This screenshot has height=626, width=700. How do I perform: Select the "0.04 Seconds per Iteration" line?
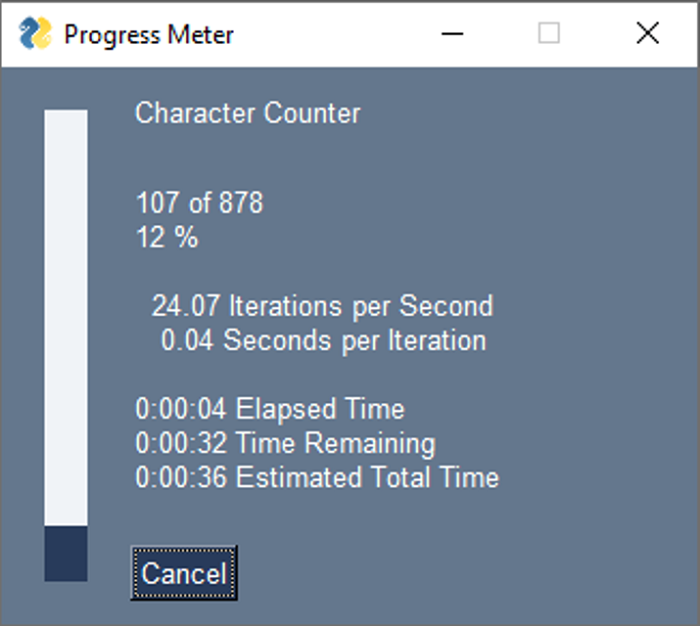[323, 341]
